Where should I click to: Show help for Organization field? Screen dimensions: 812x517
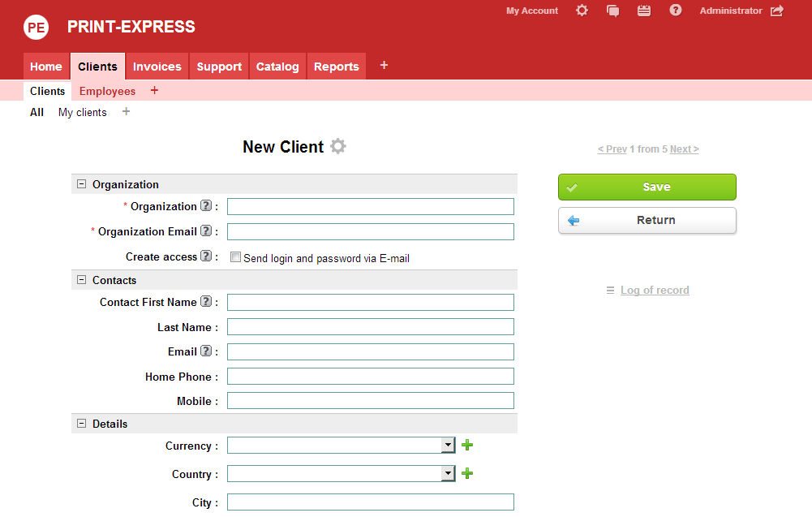(x=206, y=205)
